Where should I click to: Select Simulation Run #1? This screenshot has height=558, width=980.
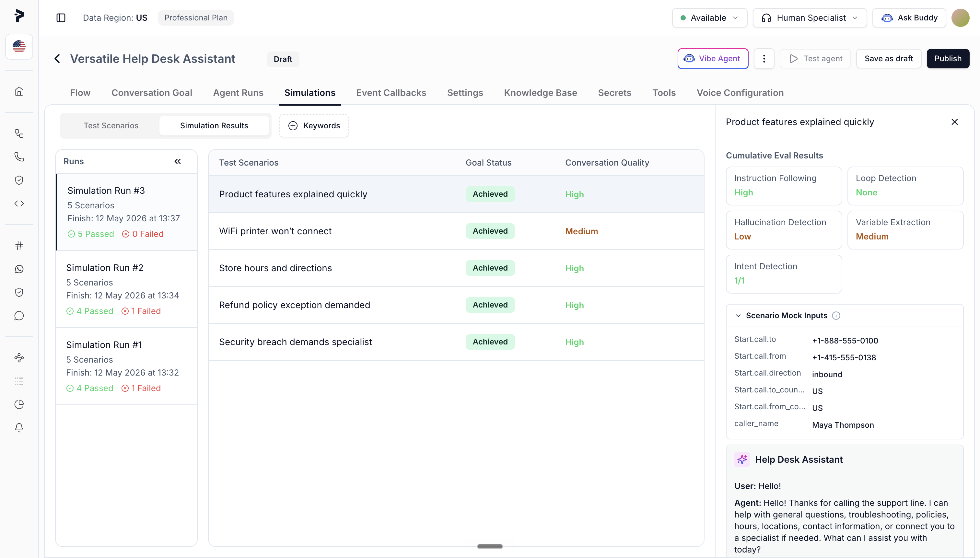click(x=127, y=366)
